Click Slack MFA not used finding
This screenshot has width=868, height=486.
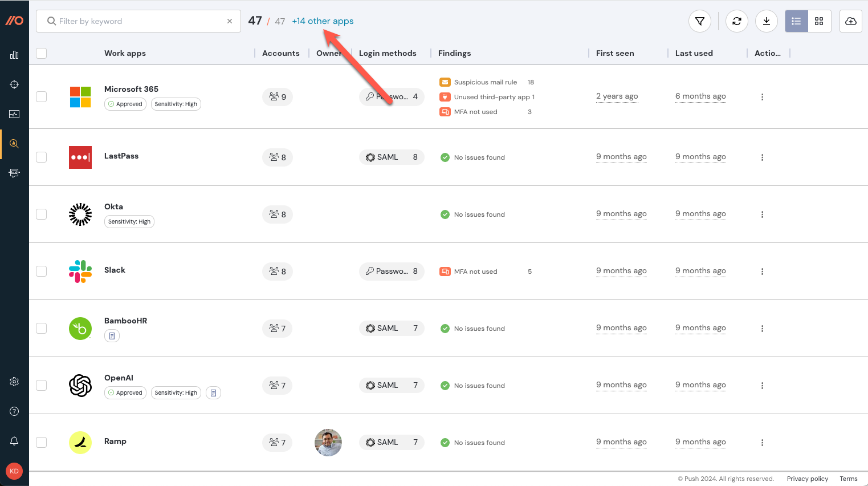tap(485, 272)
